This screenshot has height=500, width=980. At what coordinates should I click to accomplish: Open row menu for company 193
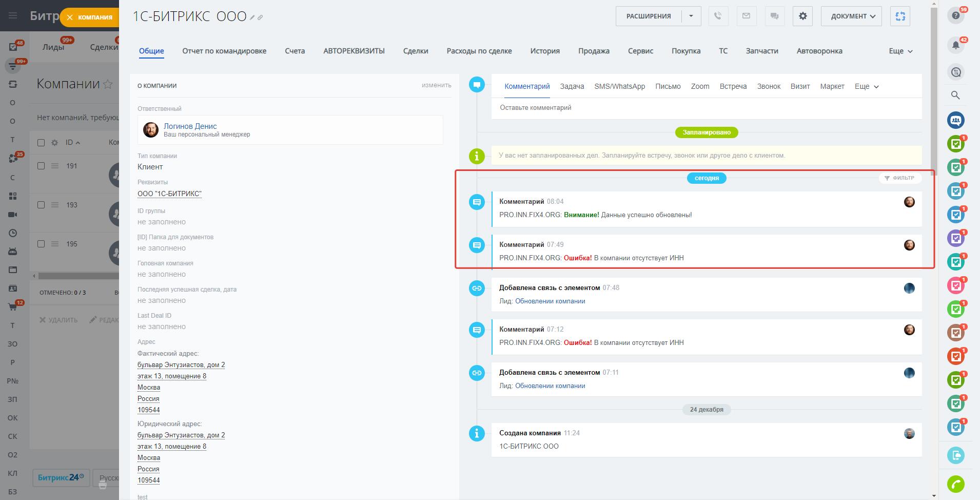55,205
